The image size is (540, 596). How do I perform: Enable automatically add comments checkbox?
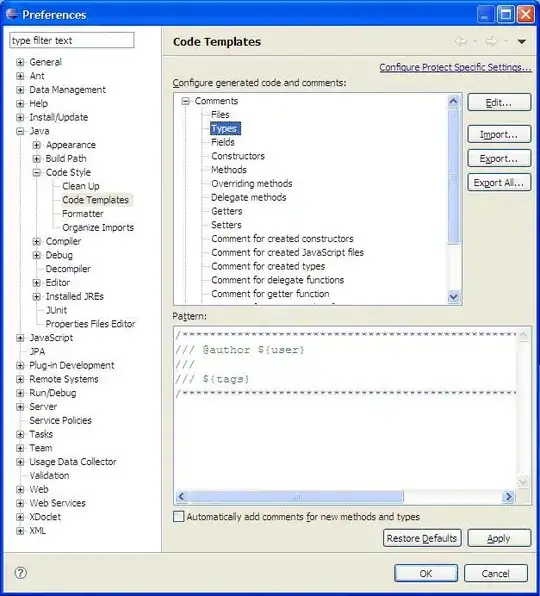tap(179, 517)
